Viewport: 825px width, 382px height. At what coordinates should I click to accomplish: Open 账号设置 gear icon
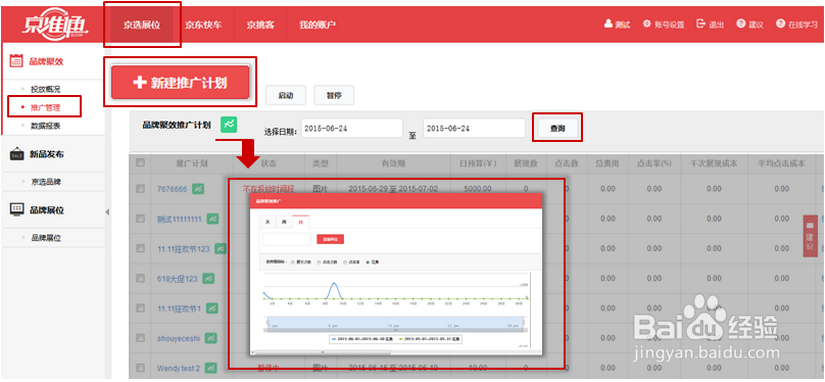click(647, 24)
